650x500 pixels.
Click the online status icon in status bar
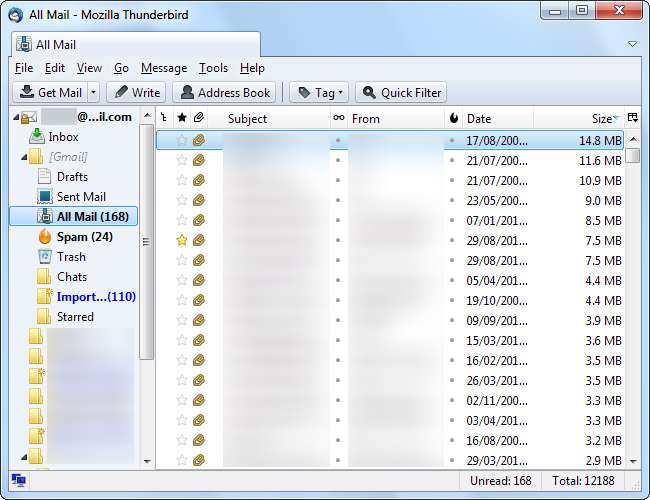click(x=19, y=481)
